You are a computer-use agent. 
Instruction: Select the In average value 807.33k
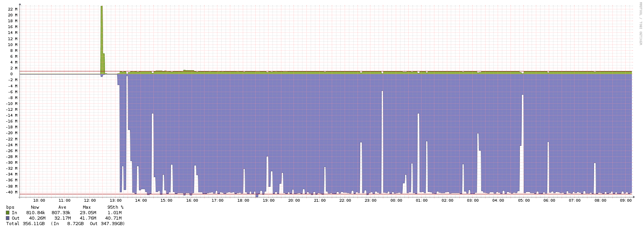[x=61, y=213]
